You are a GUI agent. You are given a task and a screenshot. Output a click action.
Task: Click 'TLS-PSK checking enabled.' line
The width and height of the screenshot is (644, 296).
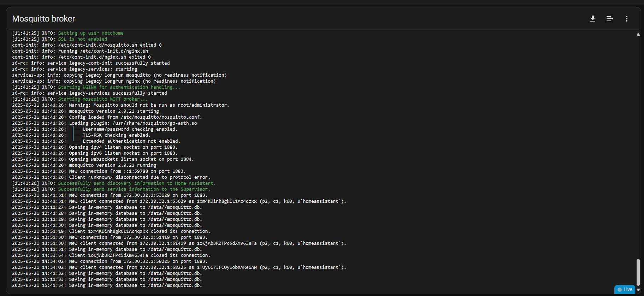tap(81, 135)
